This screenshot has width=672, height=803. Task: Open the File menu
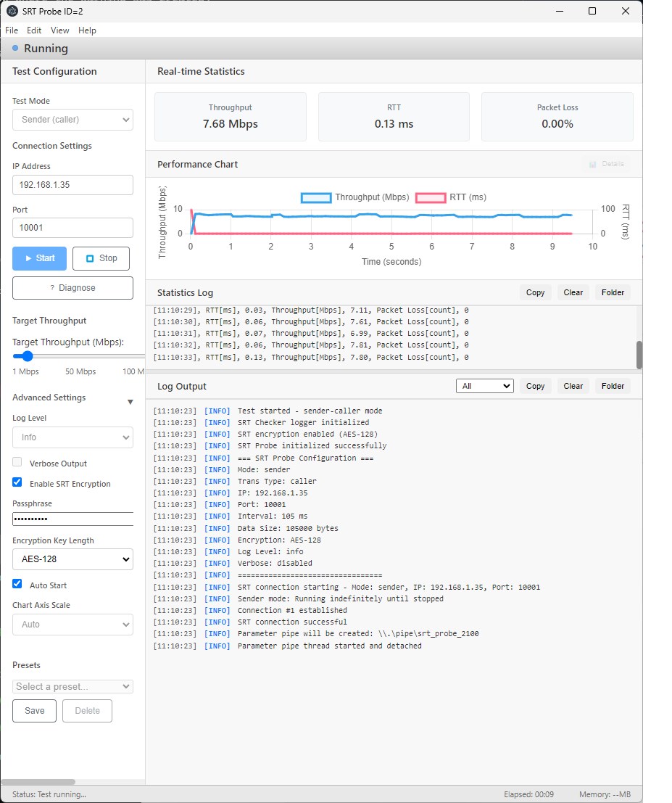click(x=12, y=30)
